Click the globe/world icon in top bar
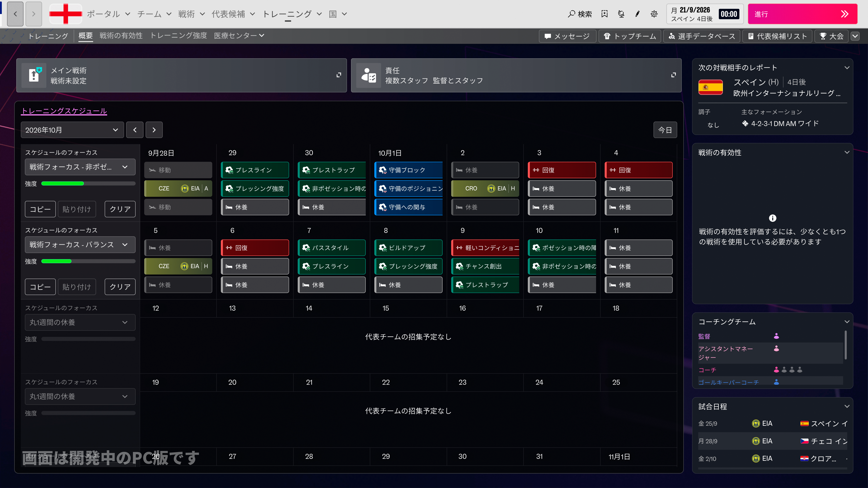Screen dimensions: 868x488 [621, 14]
